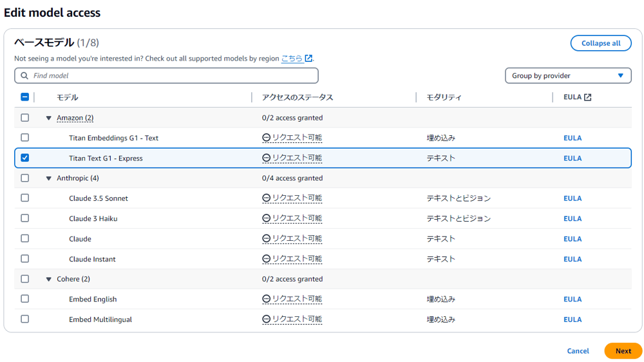The width and height of the screenshot is (644, 362).
Task: Open EULA link for the plain Claude row
Action: click(x=573, y=239)
